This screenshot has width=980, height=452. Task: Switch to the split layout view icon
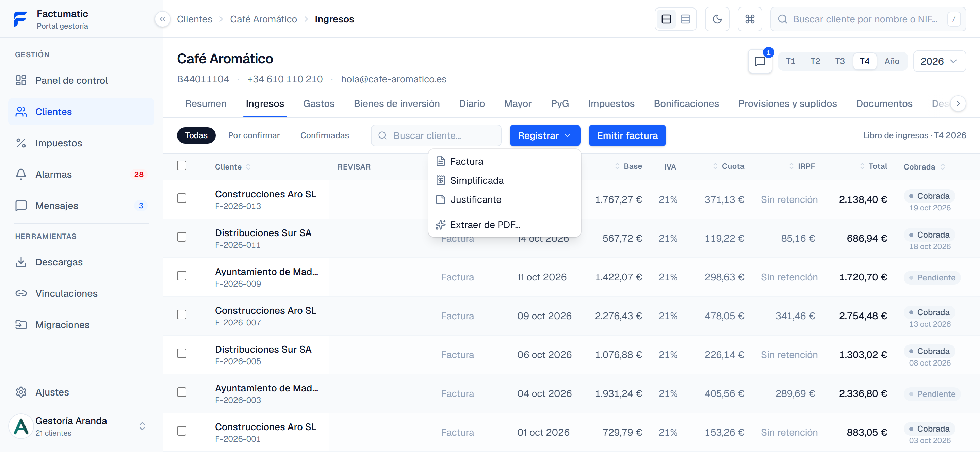(x=666, y=19)
